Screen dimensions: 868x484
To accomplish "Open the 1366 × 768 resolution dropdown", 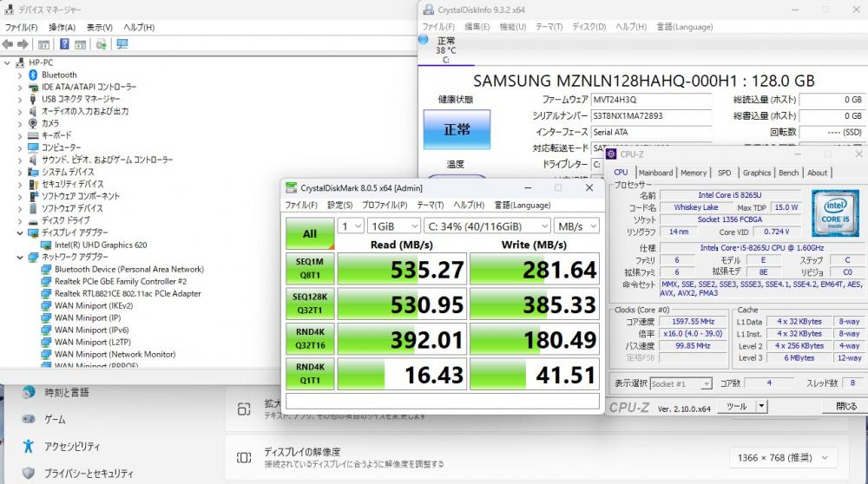I will coord(782,458).
